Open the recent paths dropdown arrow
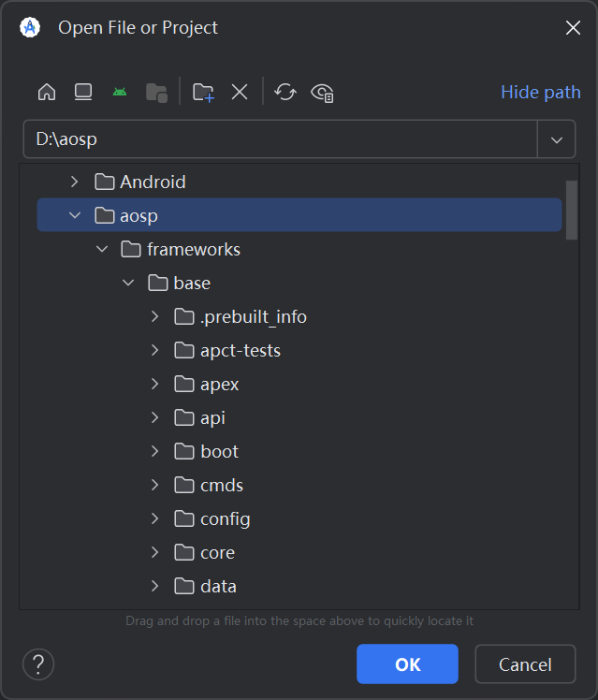This screenshot has width=598, height=700. tap(557, 139)
